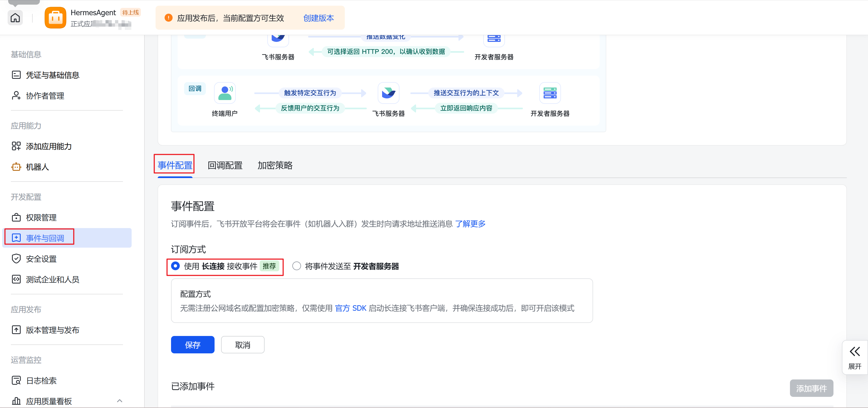868x408 pixels.
Task: Click the 飞书服务器 icon in callback row
Action: pyautogui.click(x=389, y=93)
